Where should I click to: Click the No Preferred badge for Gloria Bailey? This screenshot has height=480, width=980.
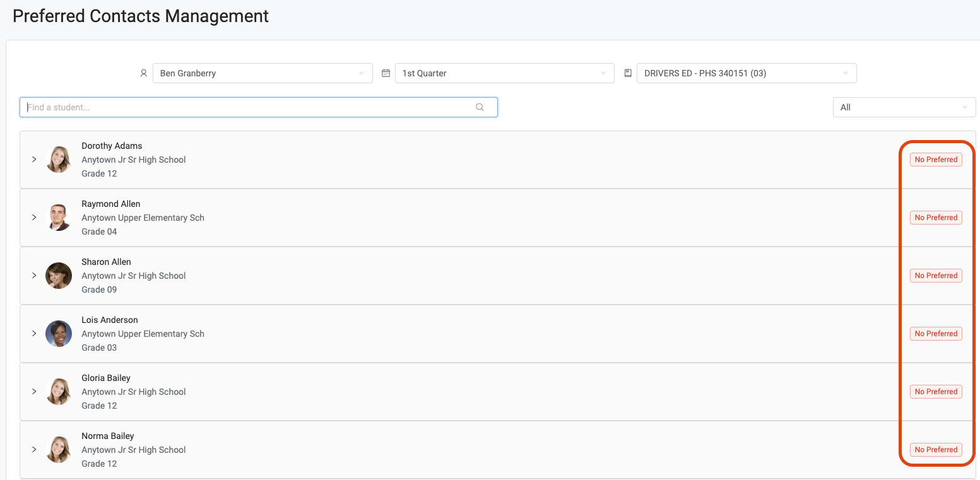pos(936,391)
